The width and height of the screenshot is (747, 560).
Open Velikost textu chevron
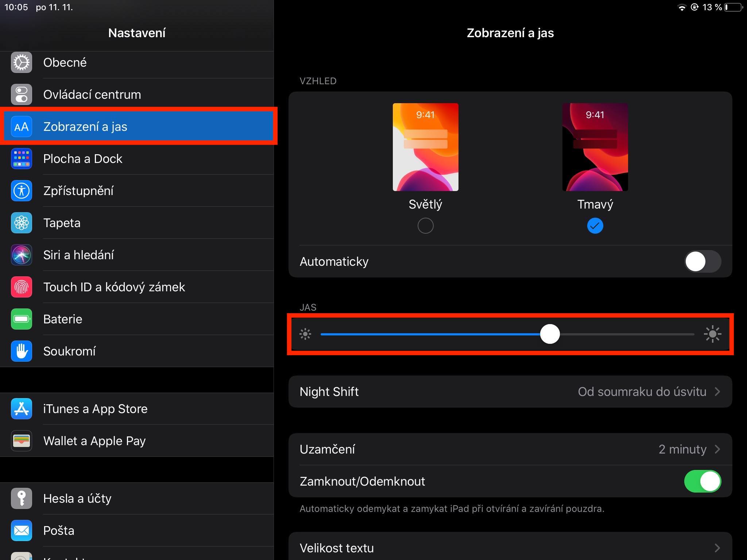tap(717, 548)
